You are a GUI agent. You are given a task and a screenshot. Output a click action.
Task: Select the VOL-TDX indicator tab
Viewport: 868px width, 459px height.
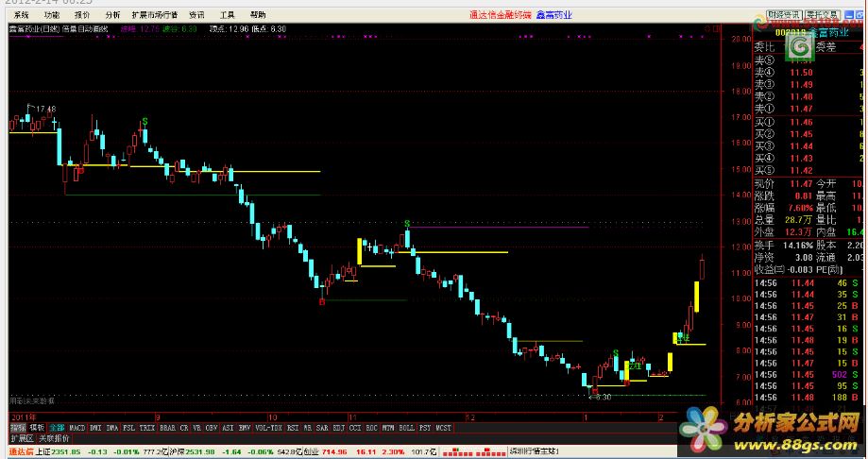tap(269, 428)
